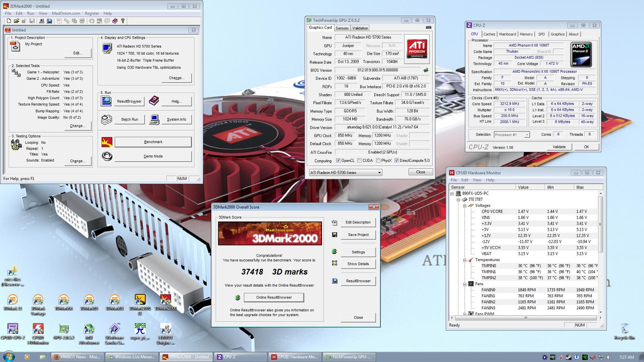Image resolution: width=644 pixels, height=362 pixels.
Task: Collapse the Voltages node in Hardware Monitor
Action: [464, 206]
